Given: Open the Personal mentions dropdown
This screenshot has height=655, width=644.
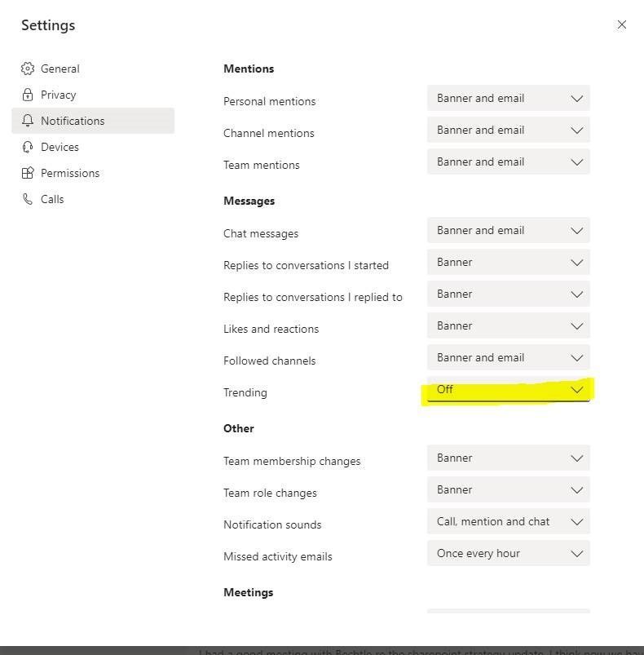Looking at the screenshot, I should click(x=509, y=98).
